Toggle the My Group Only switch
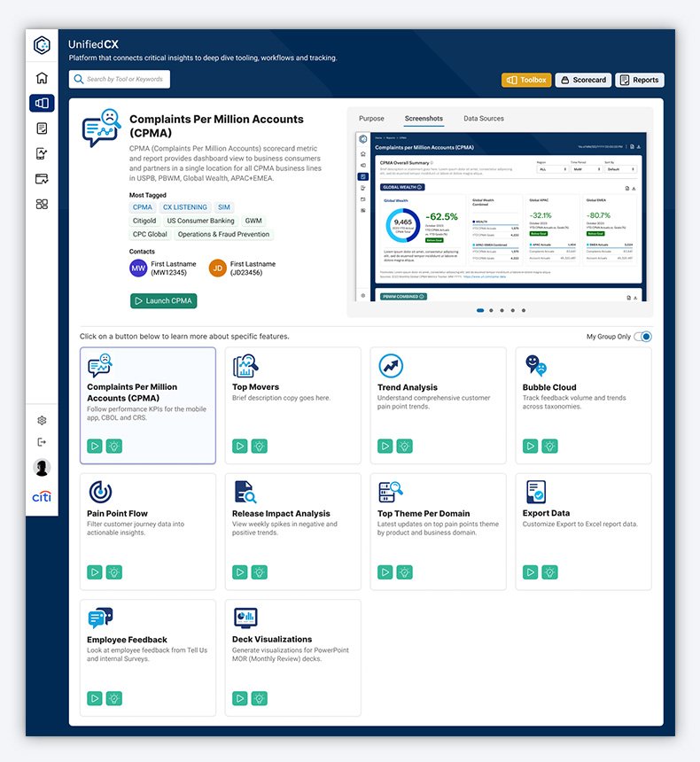Screen dimensions: 700x762 [x=643, y=337]
